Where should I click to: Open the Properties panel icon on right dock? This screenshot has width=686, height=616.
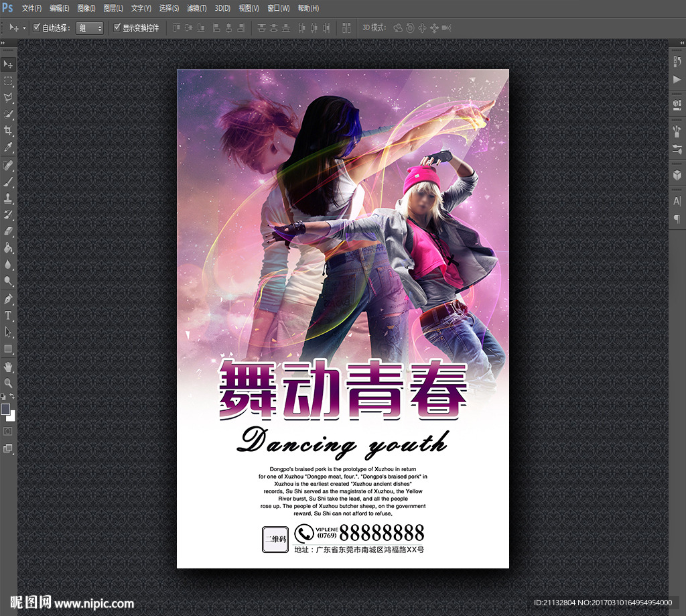pyautogui.click(x=677, y=105)
